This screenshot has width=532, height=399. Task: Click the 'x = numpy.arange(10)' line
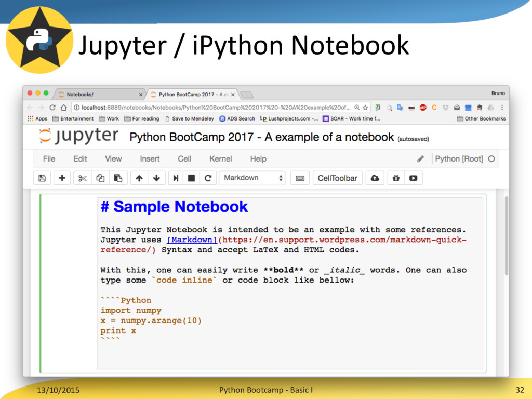point(151,320)
